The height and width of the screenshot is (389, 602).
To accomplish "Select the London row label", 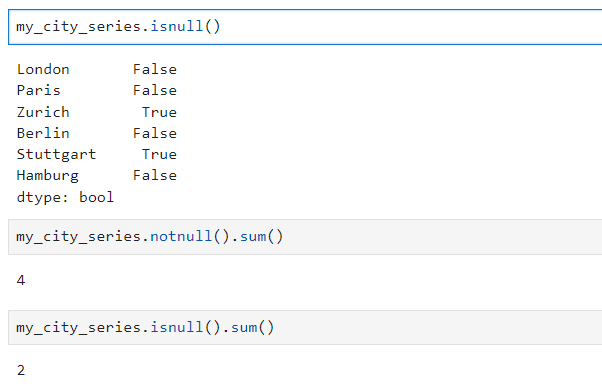I will click(43, 70).
